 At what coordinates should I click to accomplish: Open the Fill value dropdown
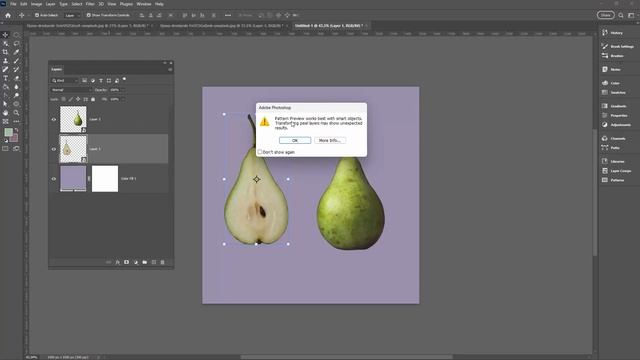coord(123,99)
